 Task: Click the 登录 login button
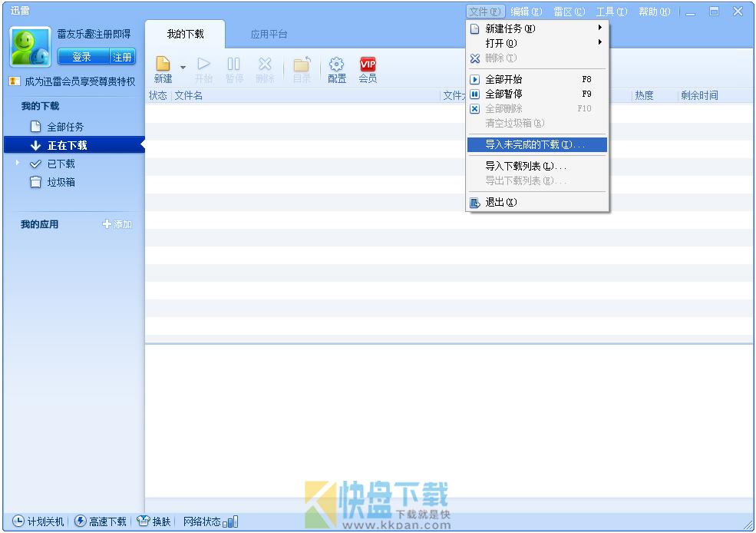pos(83,57)
